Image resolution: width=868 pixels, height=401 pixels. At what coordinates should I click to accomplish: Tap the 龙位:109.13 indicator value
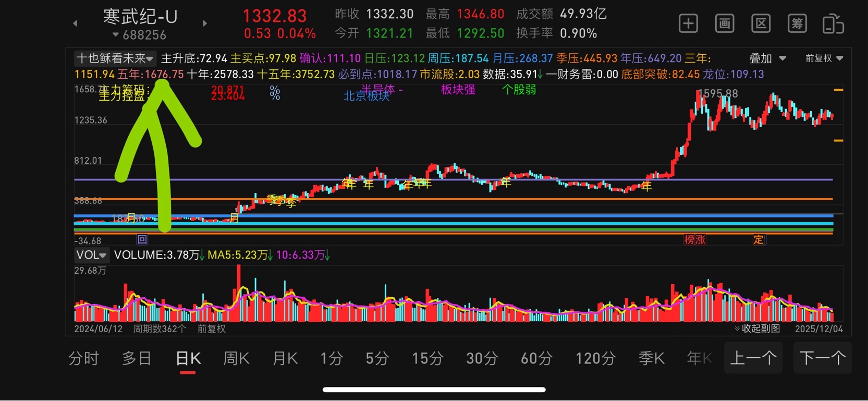[733, 75]
